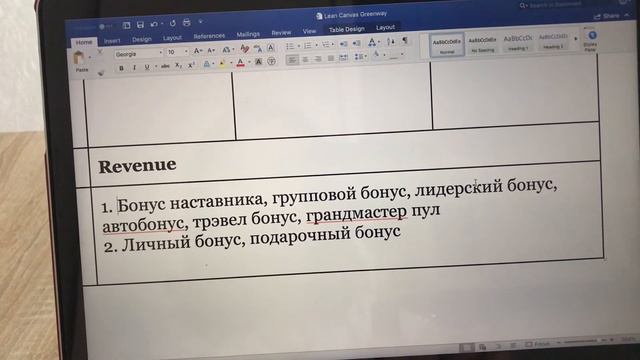Screen dimensions: 640x360
Task: Open the Mailings ribbon tab
Action: 248,34
